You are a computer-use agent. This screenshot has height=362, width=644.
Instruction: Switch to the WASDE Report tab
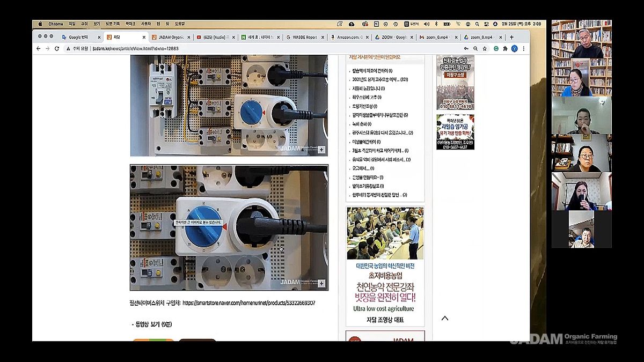304,37
